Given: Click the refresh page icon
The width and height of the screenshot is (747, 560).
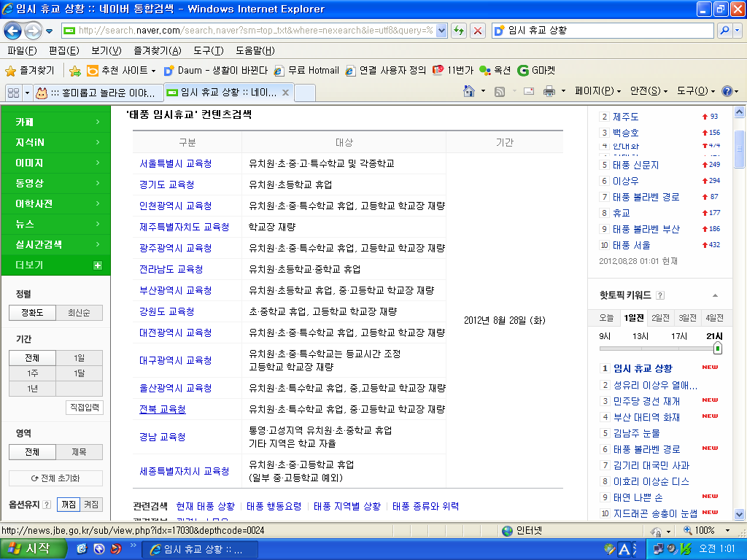Looking at the screenshot, I should tap(459, 31).
